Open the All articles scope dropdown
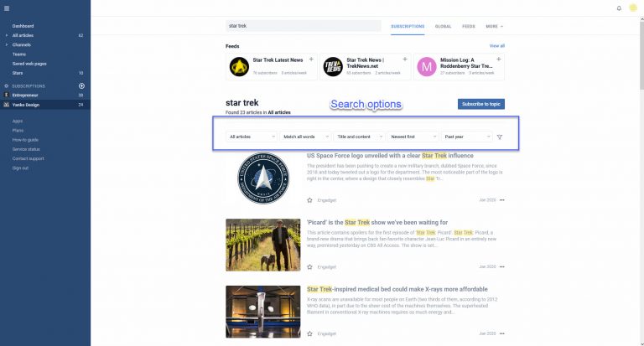The width and height of the screenshot is (644, 346). 252,137
